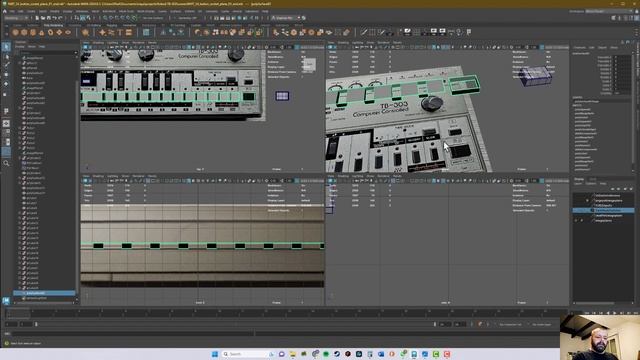Toggle V box on the last display layer
The height and width of the screenshot is (360, 640).
coord(576,220)
